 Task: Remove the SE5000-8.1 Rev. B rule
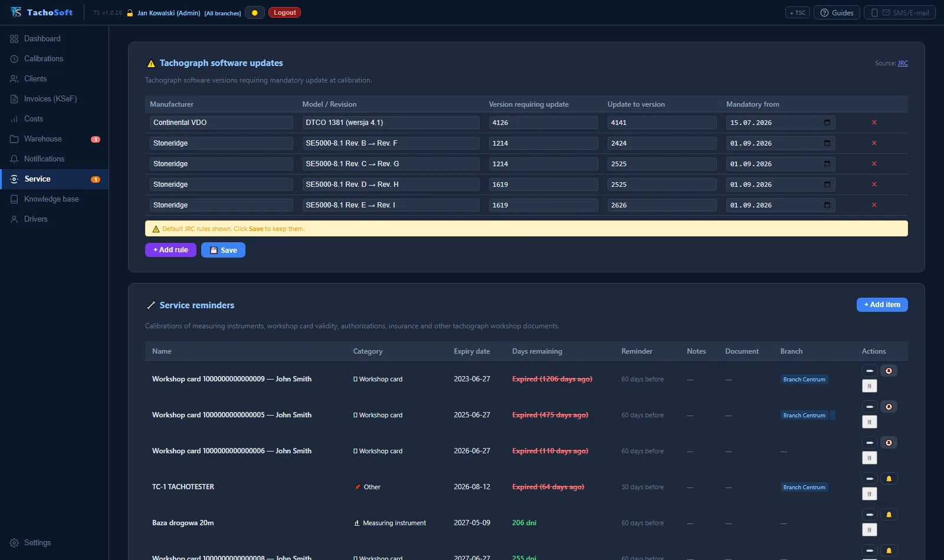coord(874,143)
